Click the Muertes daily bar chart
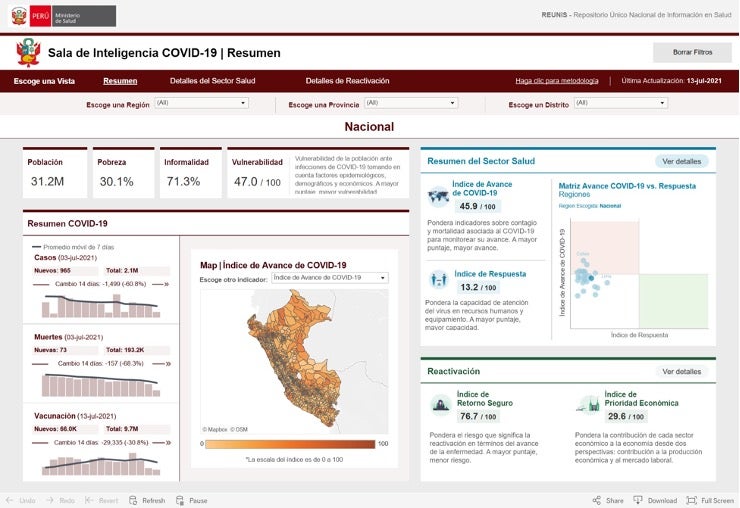Viewport: 740px width, 508px height. click(x=101, y=385)
